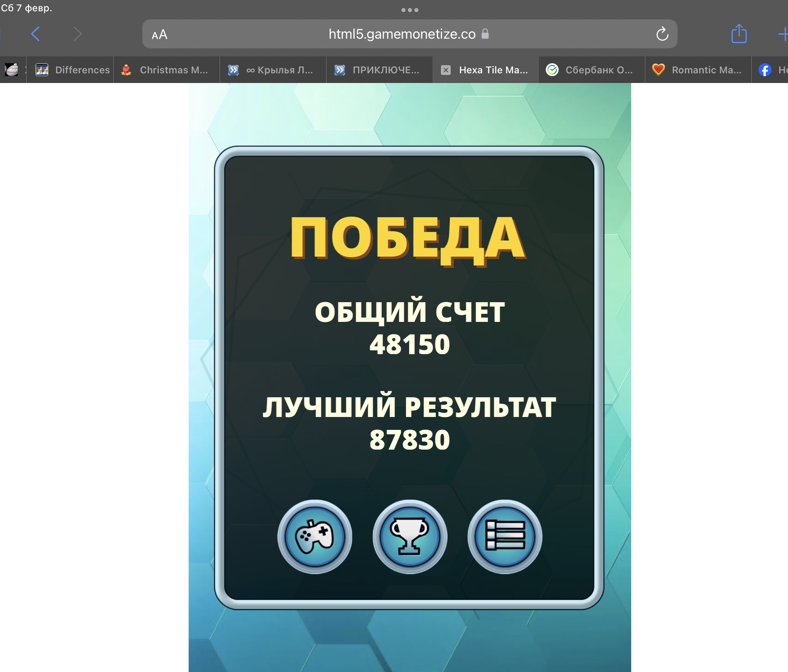Viewport: 788px width, 672px height.
Task: Open the trophy leaderboard button
Action: [x=410, y=537]
